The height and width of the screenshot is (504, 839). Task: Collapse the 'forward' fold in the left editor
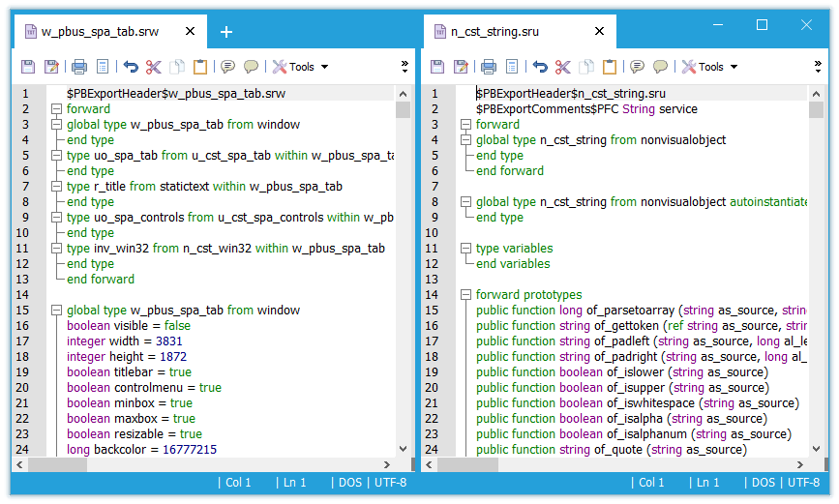[x=57, y=109]
